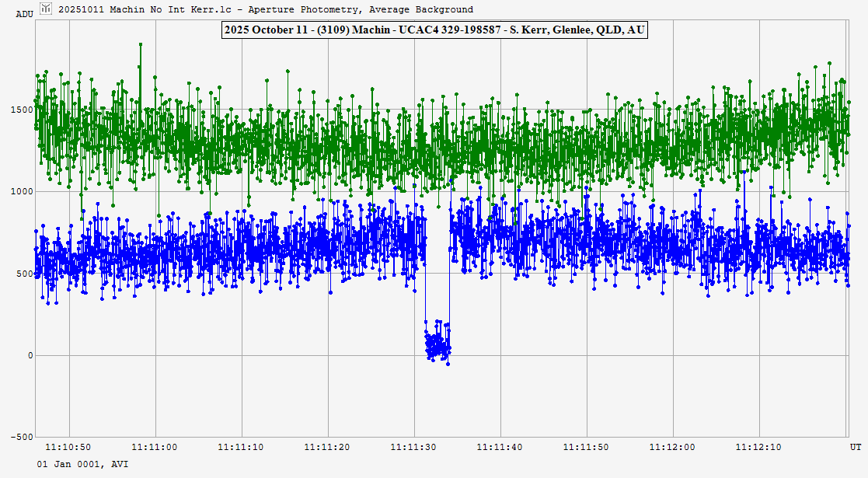
Task: Click the light curve file name title text
Action: tap(266, 9)
